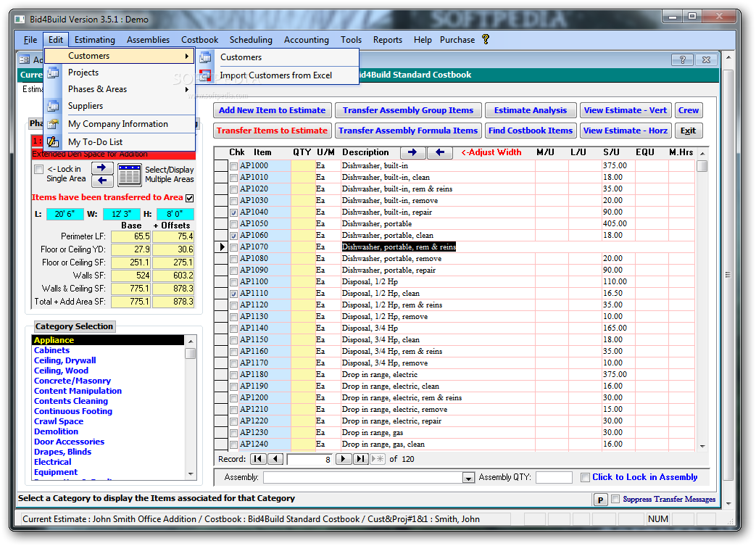Click the My To-Do List icon
Viewport: 756px width, 546px height.
(x=53, y=142)
